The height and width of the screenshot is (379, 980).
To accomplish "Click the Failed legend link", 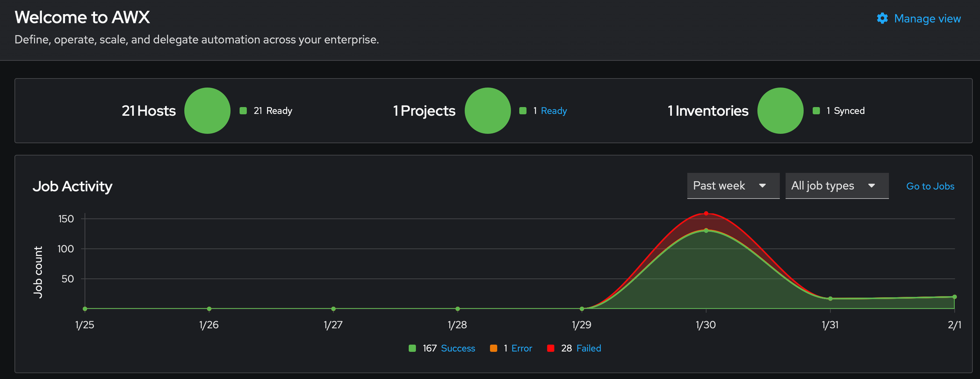I will point(589,349).
